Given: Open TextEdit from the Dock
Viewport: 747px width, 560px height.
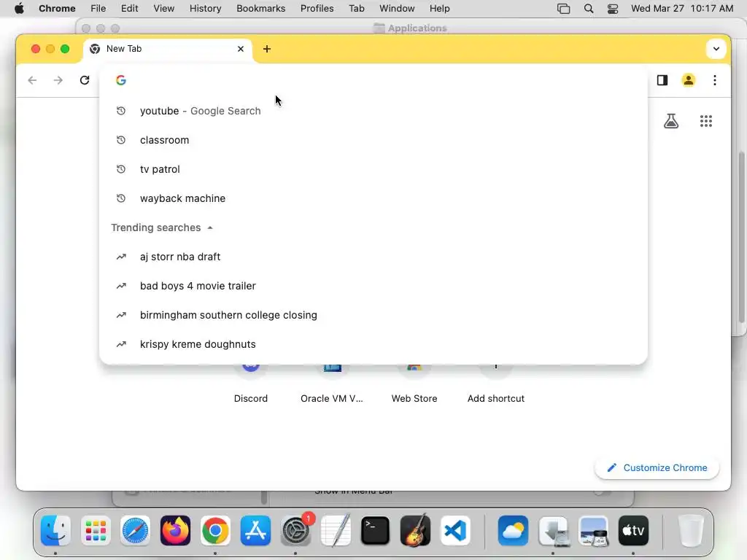Looking at the screenshot, I should (x=336, y=531).
